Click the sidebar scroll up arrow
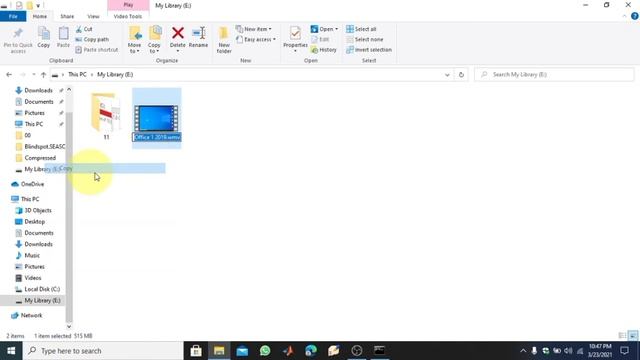Viewport: 640px width, 360px height. [x=69, y=89]
